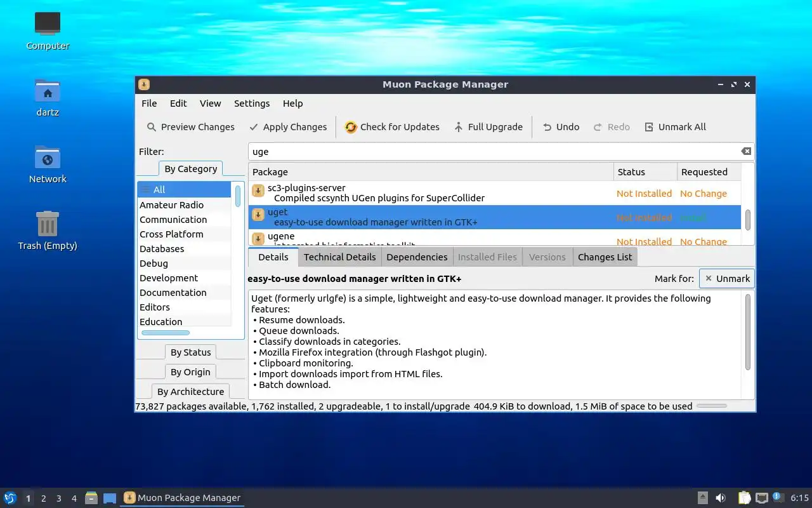
Task: Select the All category
Action: (184, 189)
